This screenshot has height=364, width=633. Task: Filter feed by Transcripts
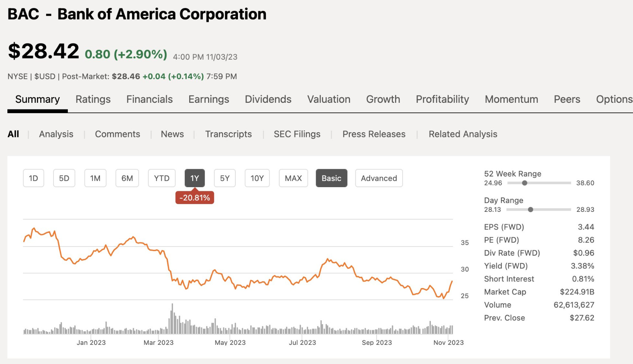click(228, 134)
